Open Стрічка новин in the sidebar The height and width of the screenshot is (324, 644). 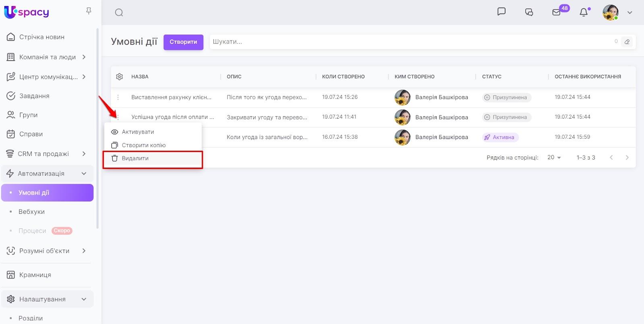click(x=41, y=37)
